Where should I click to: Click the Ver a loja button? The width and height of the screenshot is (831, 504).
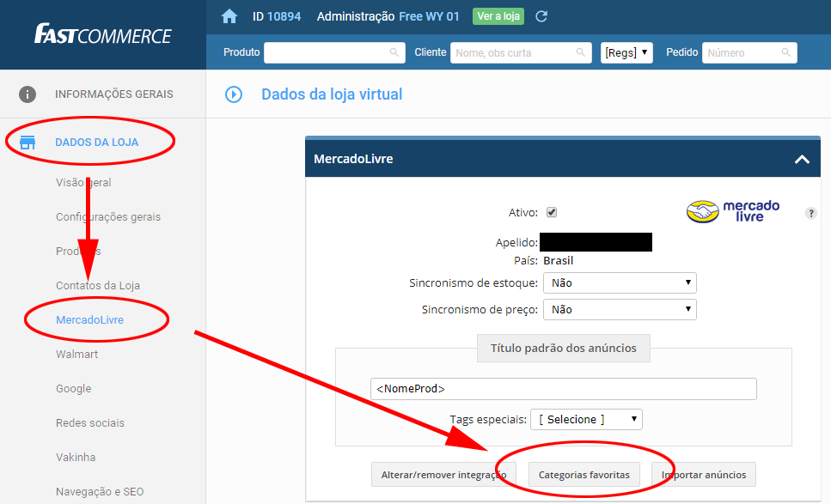[x=498, y=16]
